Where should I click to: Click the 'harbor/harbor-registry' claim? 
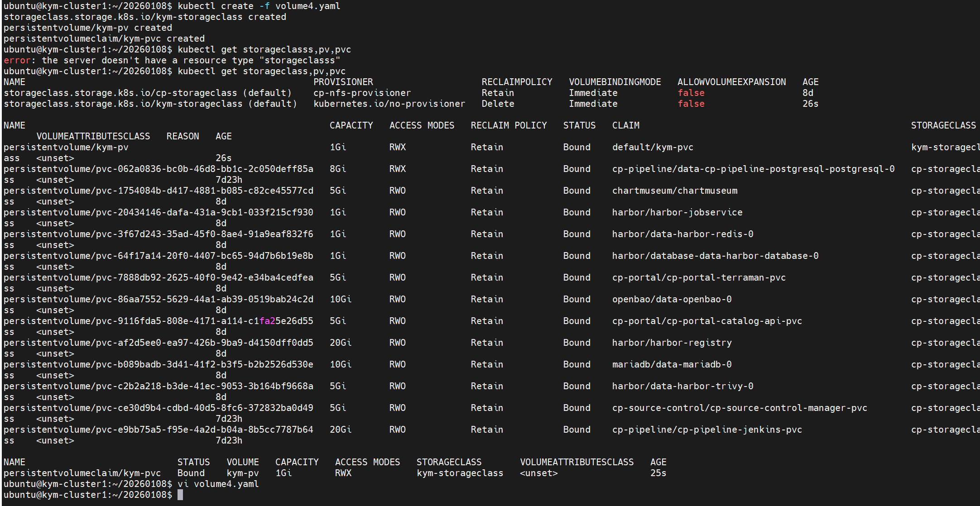[672, 343]
